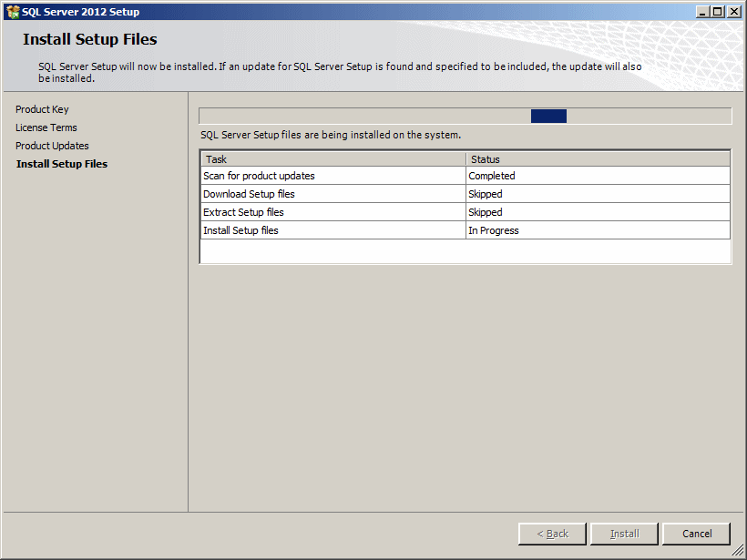Click the resize grip in window corner
This screenshot has height=560, width=747.
(738, 551)
